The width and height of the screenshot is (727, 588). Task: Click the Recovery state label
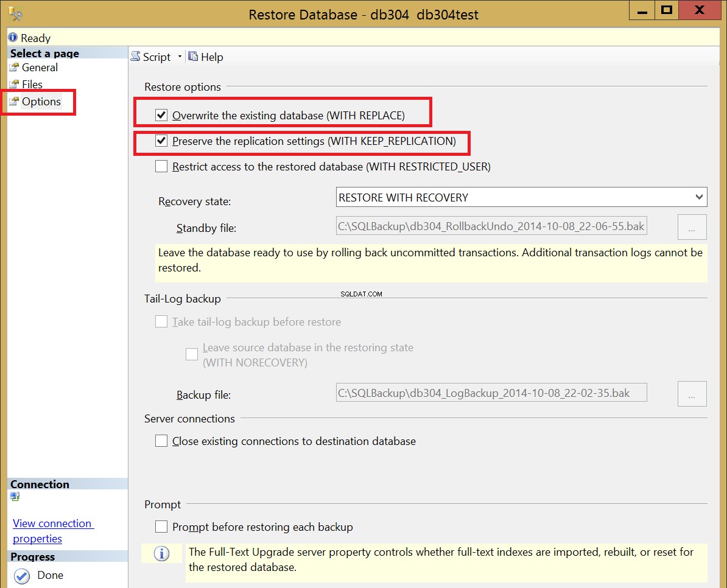pyautogui.click(x=194, y=201)
